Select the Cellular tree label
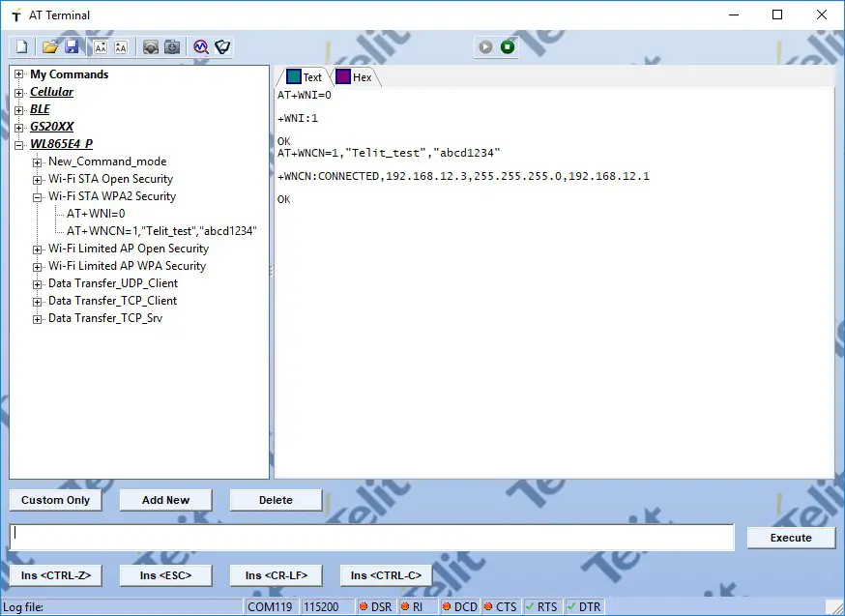 tap(52, 92)
